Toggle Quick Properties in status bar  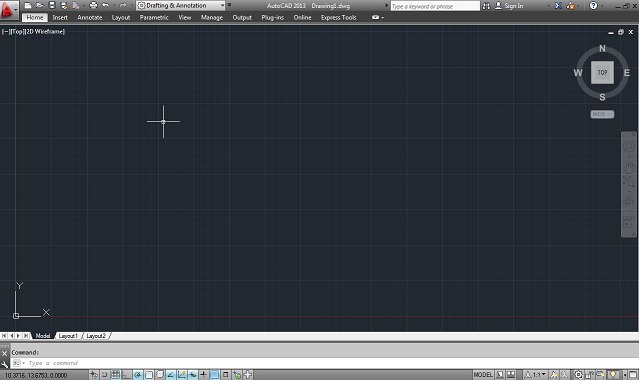[x=225, y=375]
